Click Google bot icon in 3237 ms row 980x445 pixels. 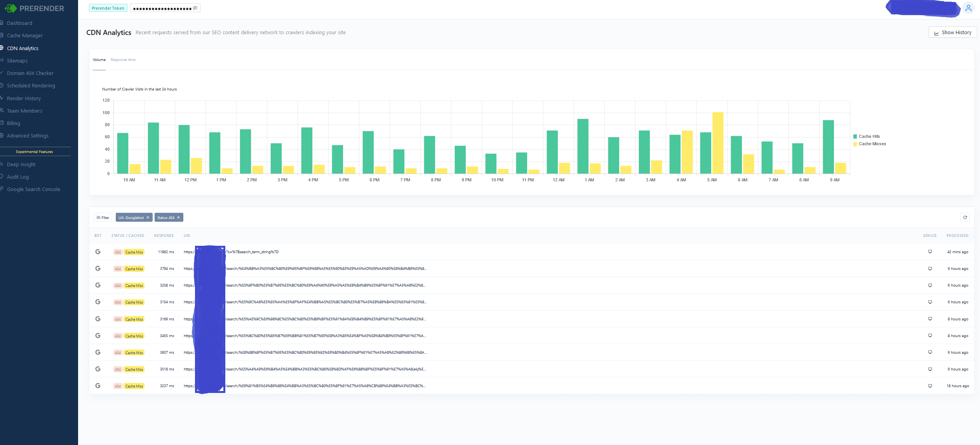coord(98,386)
